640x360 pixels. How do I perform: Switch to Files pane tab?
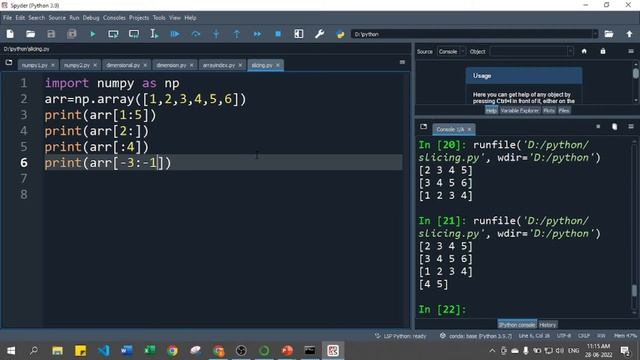(x=564, y=111)
